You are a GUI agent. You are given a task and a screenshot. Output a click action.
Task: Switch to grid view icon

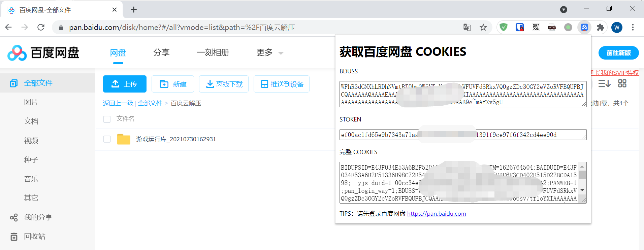coord(622,83)
